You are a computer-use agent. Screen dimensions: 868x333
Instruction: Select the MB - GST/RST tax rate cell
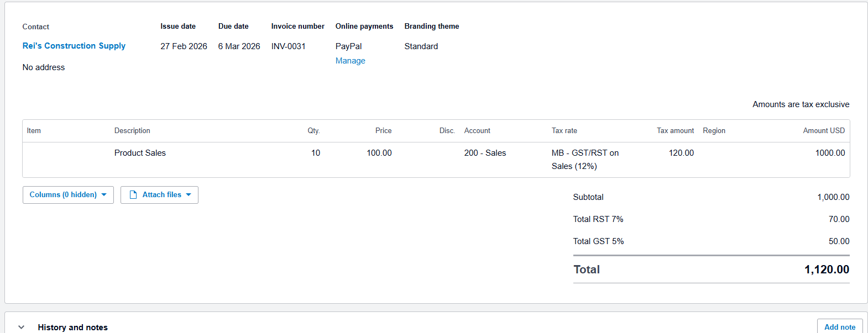[585, 160]
